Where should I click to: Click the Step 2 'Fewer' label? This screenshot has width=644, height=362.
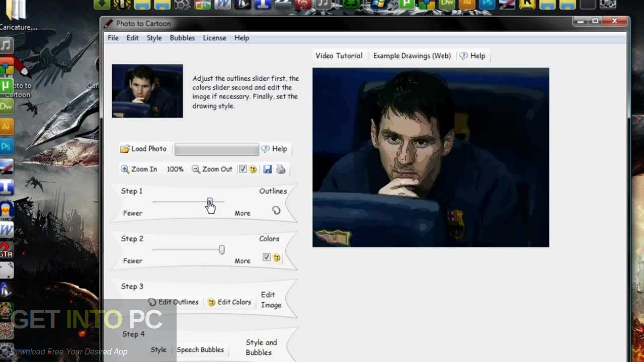click(x=133, y=261)
